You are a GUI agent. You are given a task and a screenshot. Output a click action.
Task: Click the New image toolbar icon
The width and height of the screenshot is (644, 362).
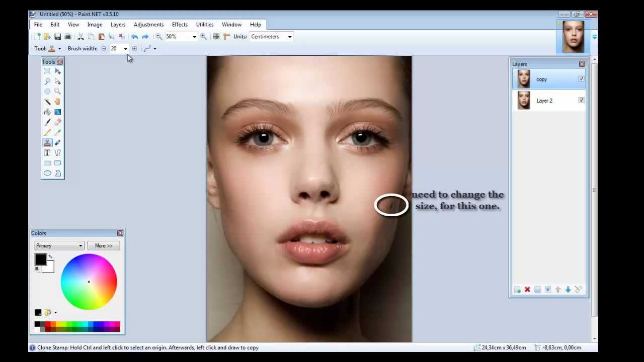coord(37,37)
